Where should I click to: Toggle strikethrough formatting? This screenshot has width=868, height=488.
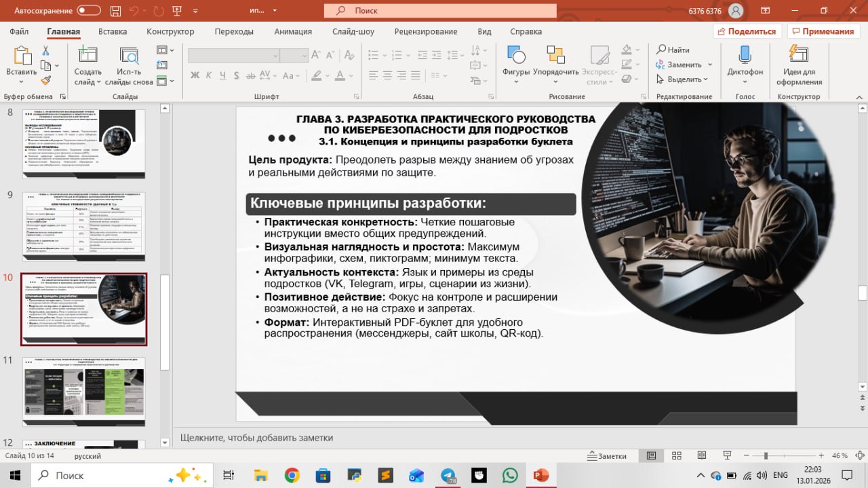pos(251,76)
